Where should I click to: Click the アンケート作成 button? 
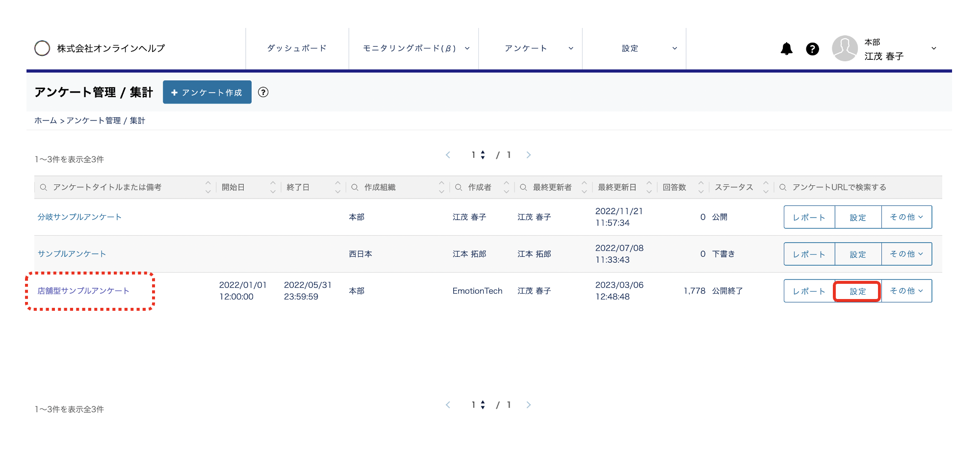click(x=207, y=92)
